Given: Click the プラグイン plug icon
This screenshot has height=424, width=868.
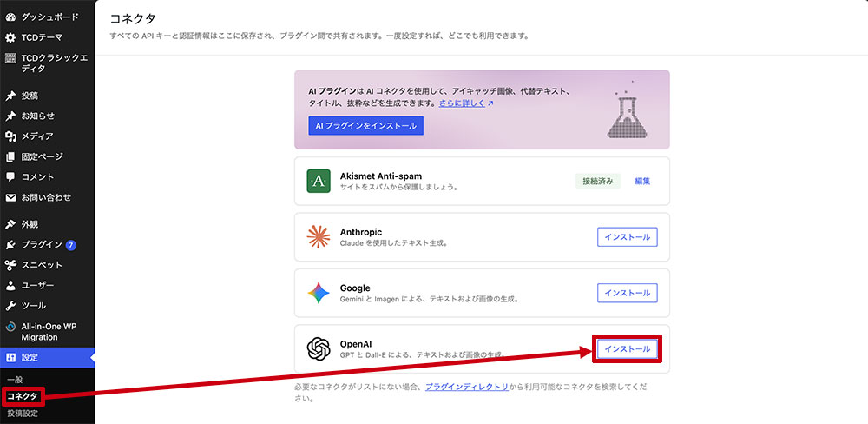Looking at the screenshot, I should click(10, 244).
